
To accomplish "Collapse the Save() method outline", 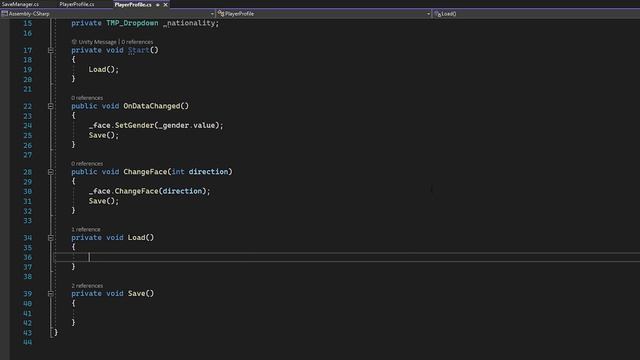I will point(51,293).
